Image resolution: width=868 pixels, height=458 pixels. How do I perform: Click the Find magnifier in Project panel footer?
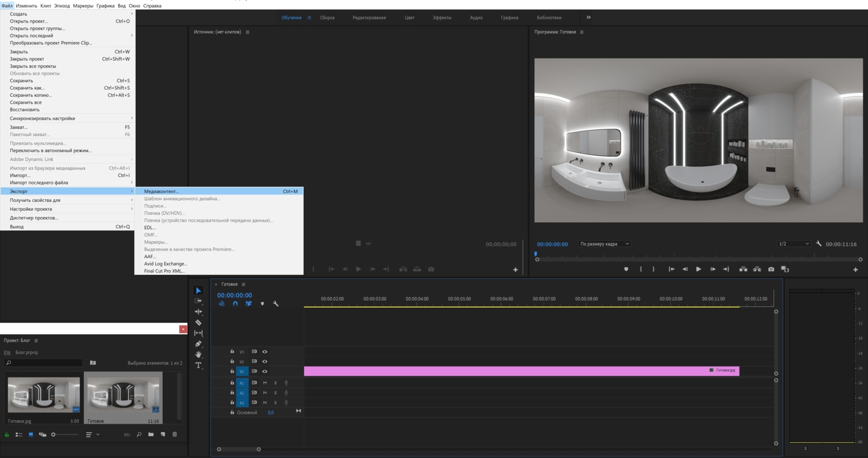coord(139,434)
